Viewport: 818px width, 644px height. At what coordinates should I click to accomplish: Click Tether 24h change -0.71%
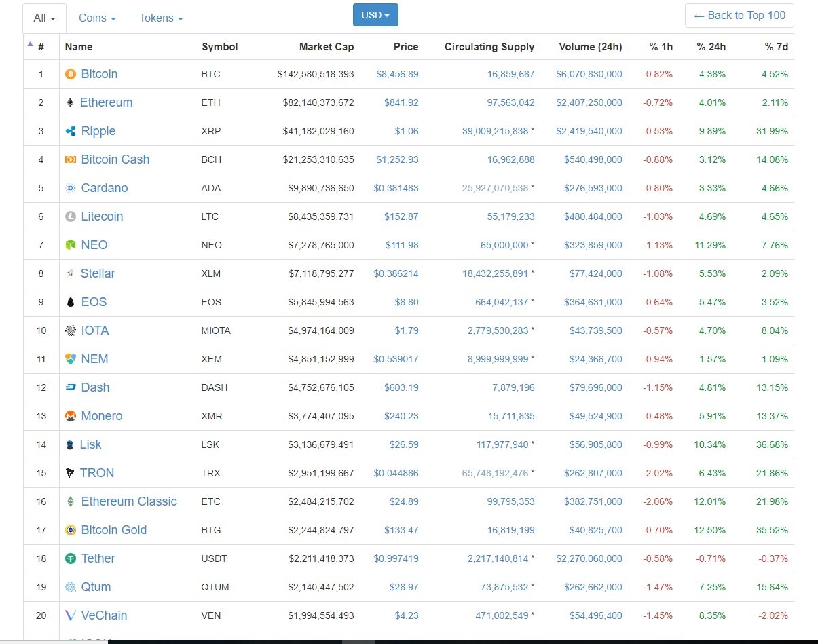(711, 558)
